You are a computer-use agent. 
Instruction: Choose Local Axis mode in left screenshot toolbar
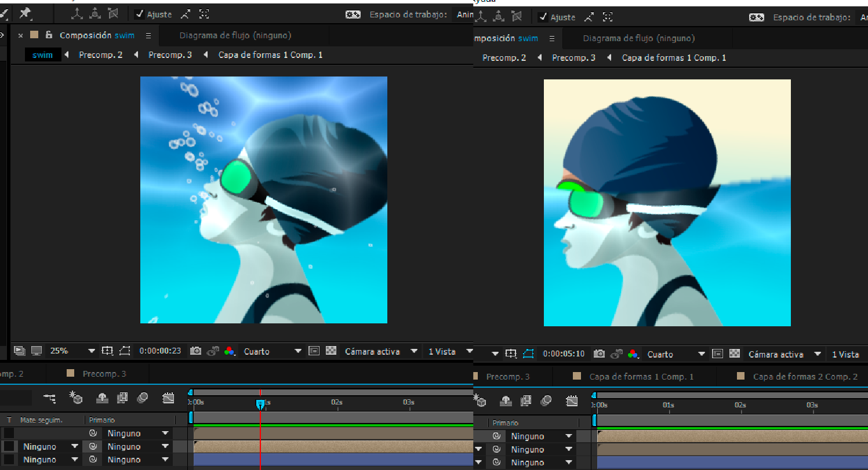click(77, 14)
